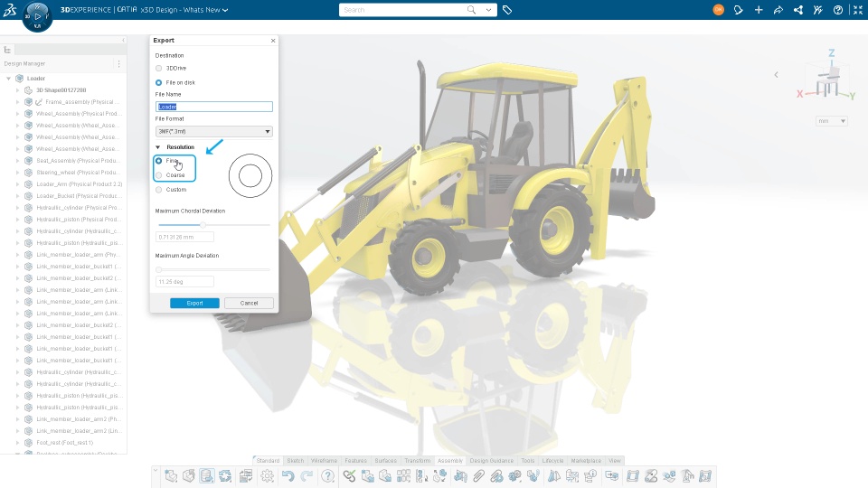Collapse the left Design Manager panel
This screenshot has height=488, width=868.
point(123,40)
